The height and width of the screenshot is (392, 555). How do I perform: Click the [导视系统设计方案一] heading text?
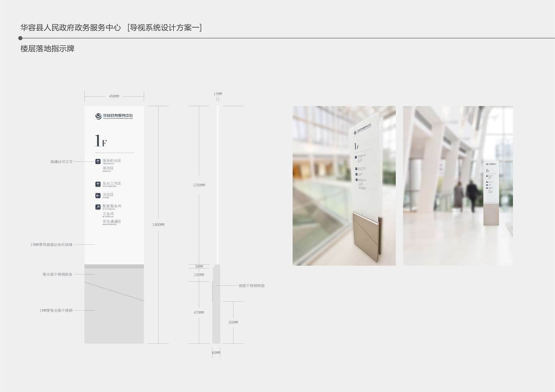point(165,28)
